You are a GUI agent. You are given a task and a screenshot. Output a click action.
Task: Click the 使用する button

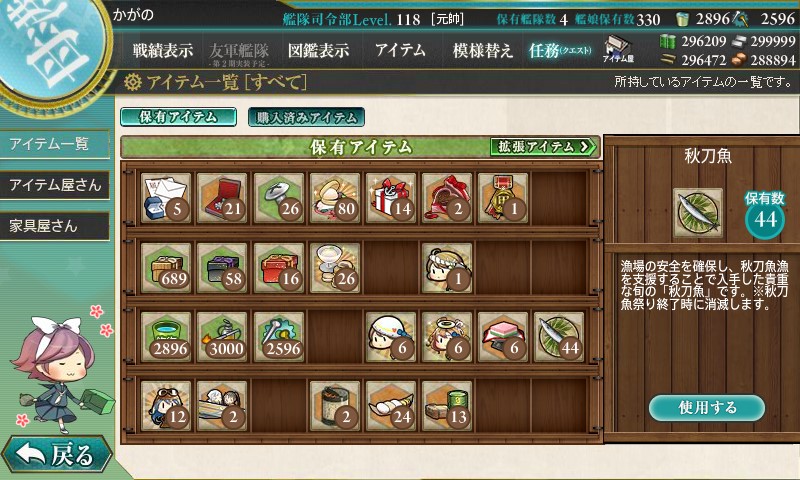707,408
